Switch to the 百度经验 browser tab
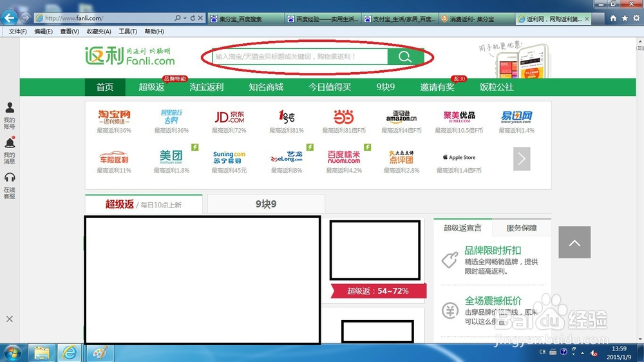 pos(323,19)
